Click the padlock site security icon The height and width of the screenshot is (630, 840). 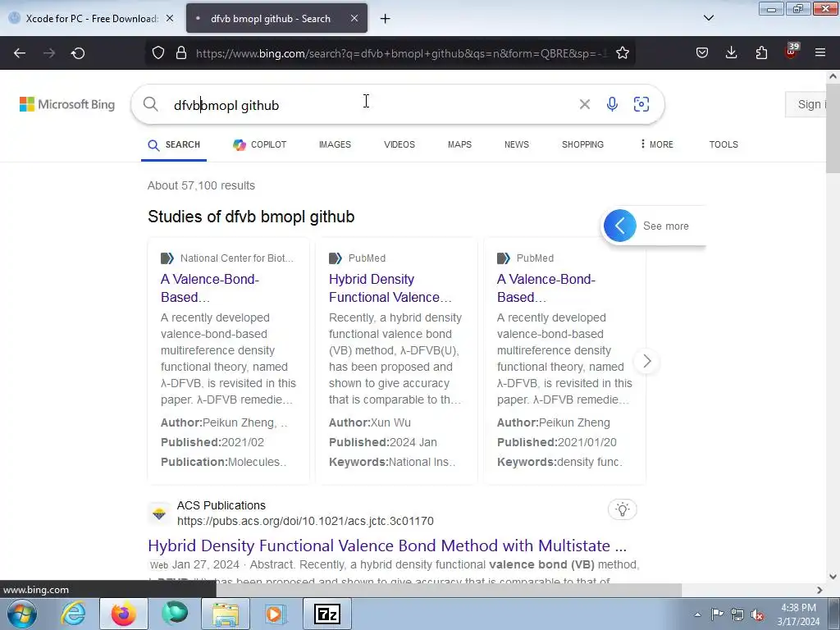point(181,53)
